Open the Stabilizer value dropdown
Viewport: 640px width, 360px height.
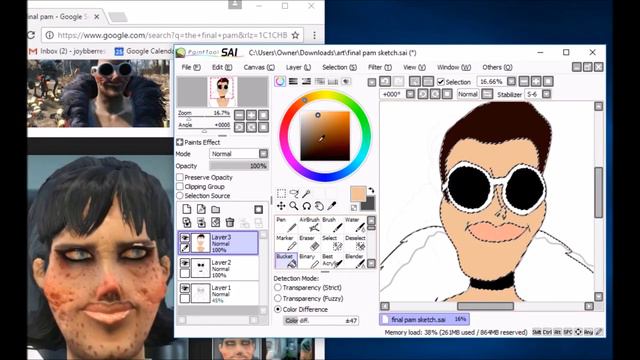[546, 94]
